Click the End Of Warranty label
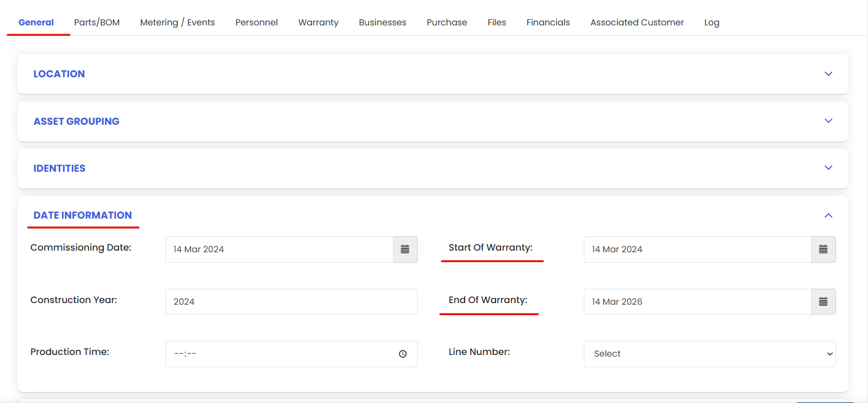Image resolution: width=868 pixels, height=403 pixels. (488, 300)
